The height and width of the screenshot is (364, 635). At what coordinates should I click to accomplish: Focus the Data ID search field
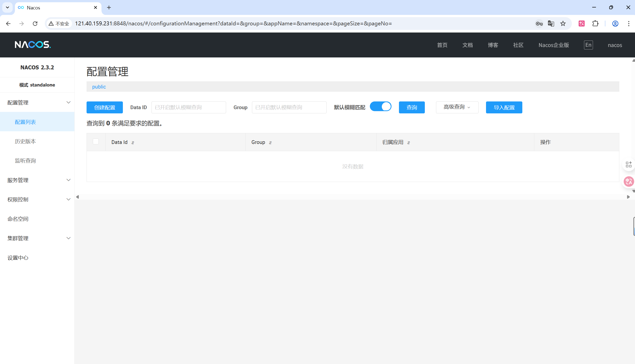pyautogui.click(x=189, y=107)
